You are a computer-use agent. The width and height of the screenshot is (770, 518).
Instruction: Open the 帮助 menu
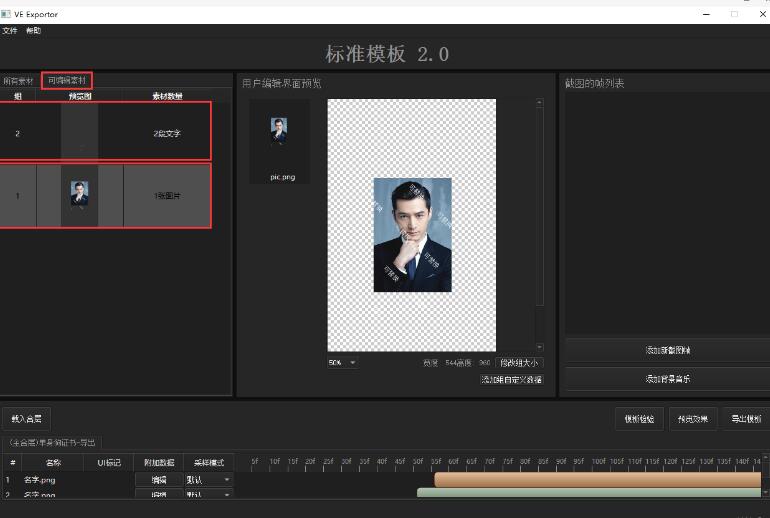point(33,30)
